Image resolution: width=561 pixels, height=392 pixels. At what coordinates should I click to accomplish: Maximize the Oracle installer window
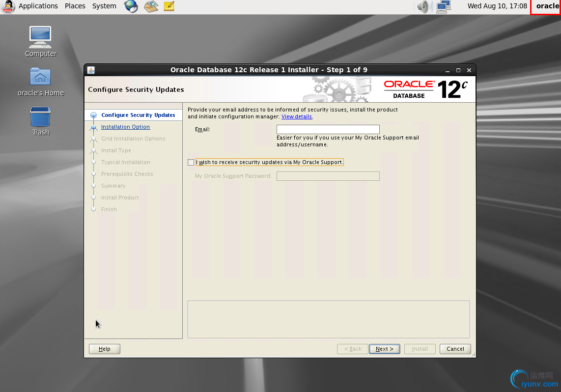click(x=458, y=70)
